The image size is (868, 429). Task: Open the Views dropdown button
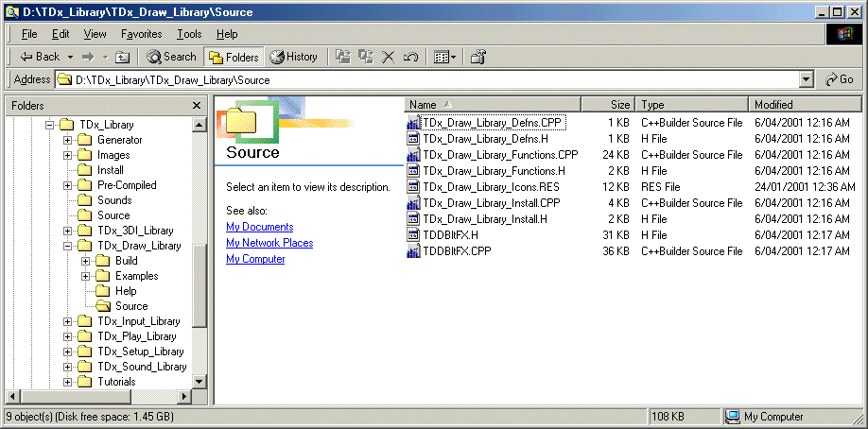(x=444, y=57)
